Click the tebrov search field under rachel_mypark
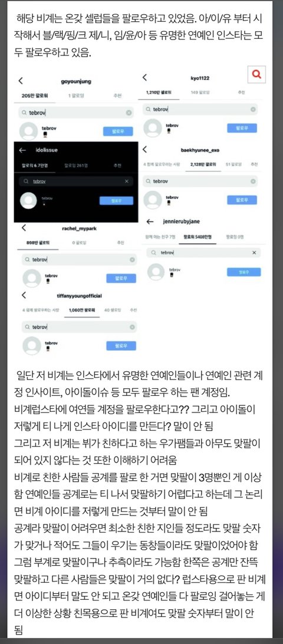 pyautogui.click(x=79, y=259)
